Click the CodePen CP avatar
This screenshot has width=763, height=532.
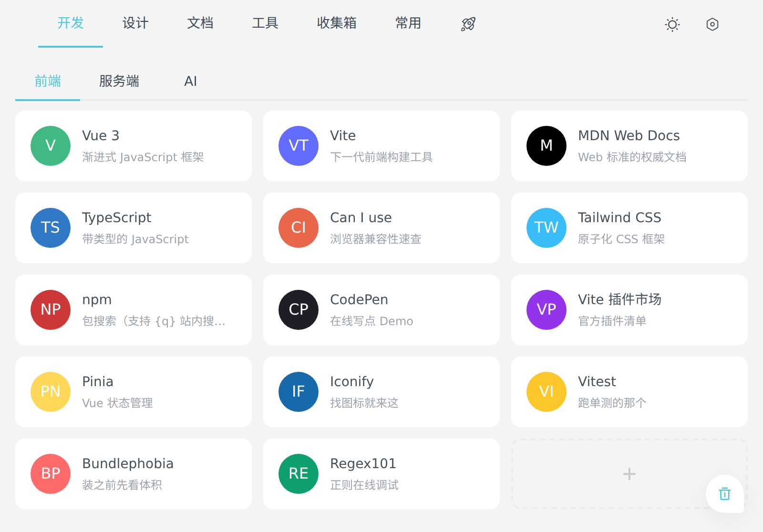pyautogui.click(x=299, y=310)
